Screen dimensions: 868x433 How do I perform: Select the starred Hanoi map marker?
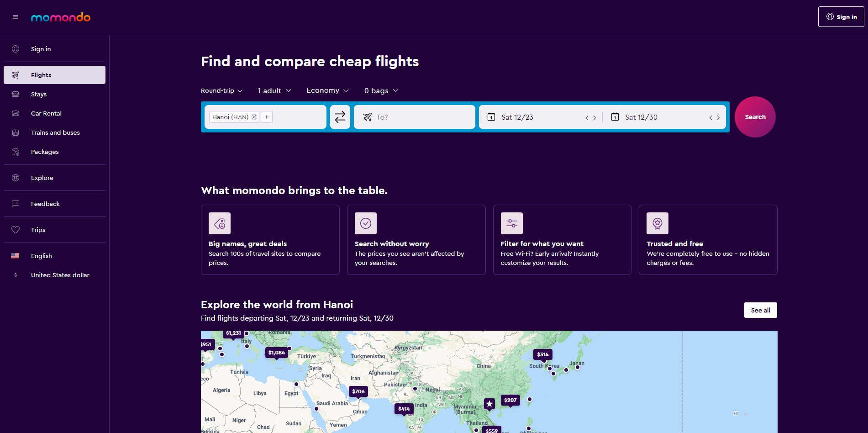click(x=489, y=404)
